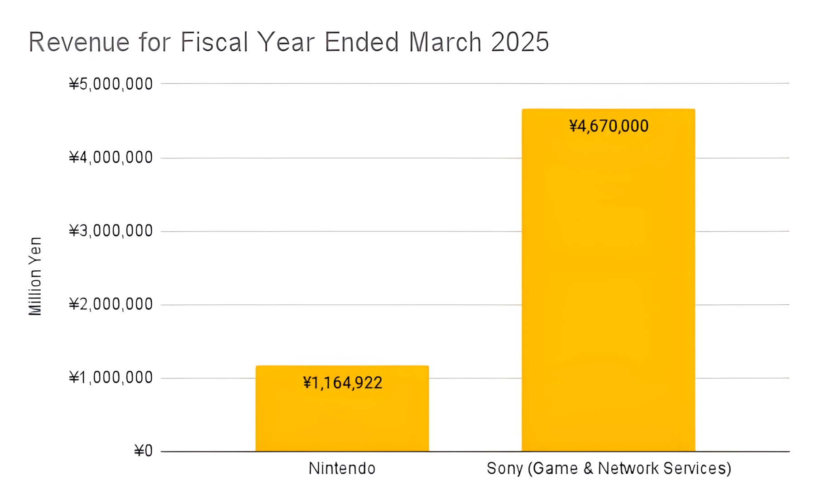Select the ¥1,000,000 axis label
The width and height of the screenshot is (815, 504).
tap(111, 378)
